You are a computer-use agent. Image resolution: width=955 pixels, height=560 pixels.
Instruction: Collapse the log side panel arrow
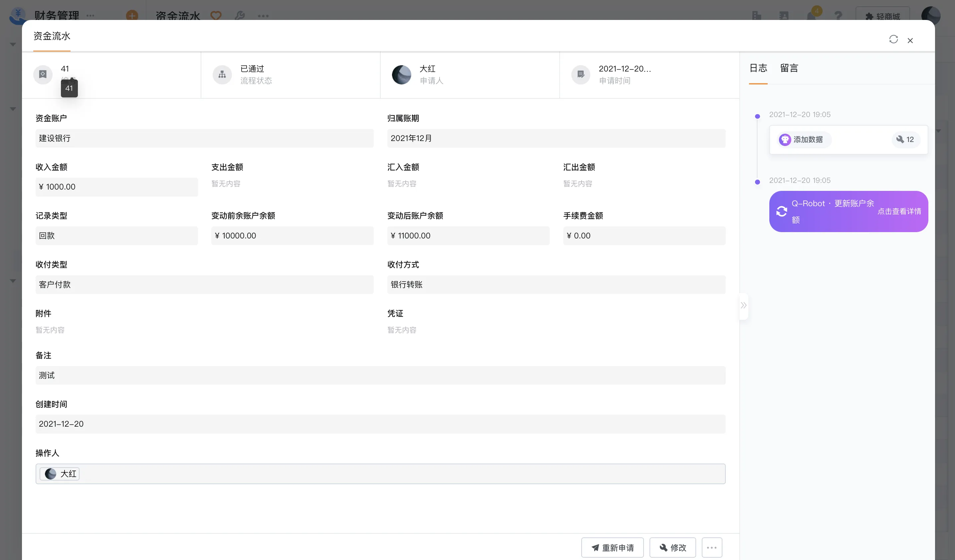(743, 306)
